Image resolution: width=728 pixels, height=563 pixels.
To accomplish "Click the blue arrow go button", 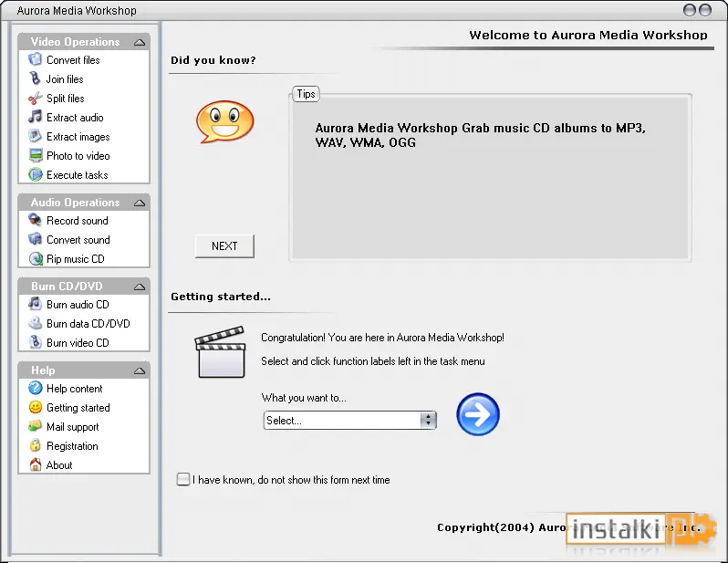I will click(x=478, y=414).
